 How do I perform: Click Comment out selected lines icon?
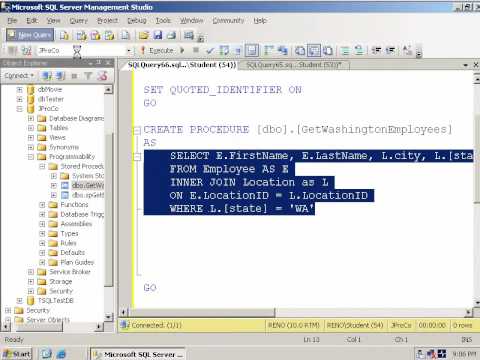(x=345, y=51)
